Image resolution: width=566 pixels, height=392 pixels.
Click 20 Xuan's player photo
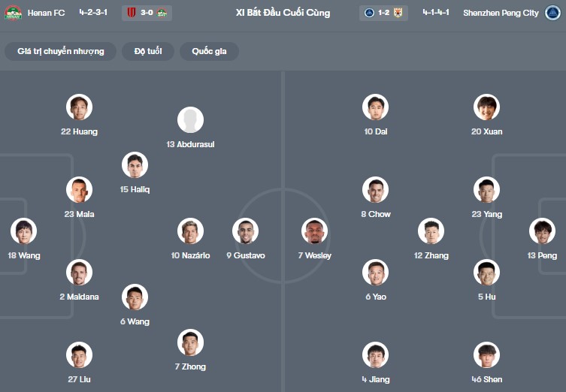pyautogui.click(x=486, y=107)
